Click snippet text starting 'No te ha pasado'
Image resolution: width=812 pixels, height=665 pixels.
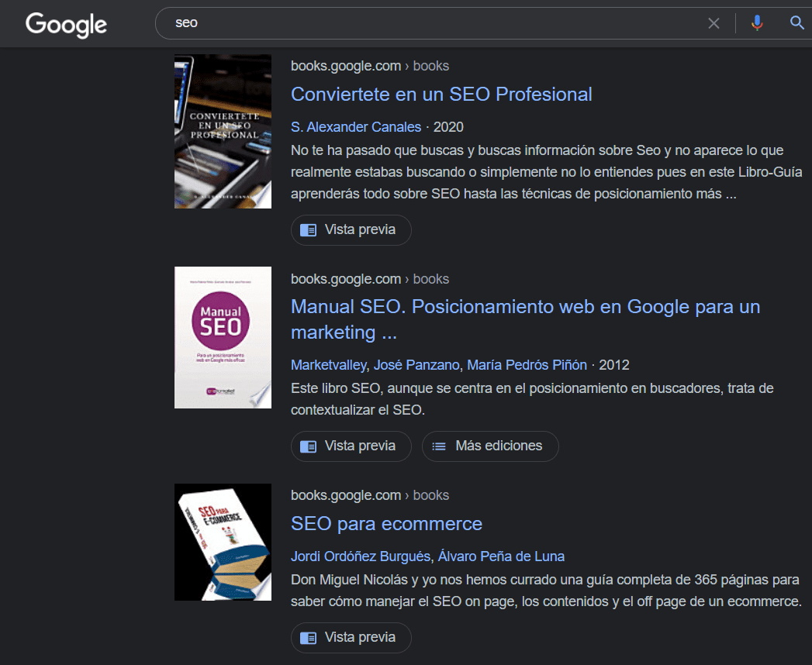[546, 172]
